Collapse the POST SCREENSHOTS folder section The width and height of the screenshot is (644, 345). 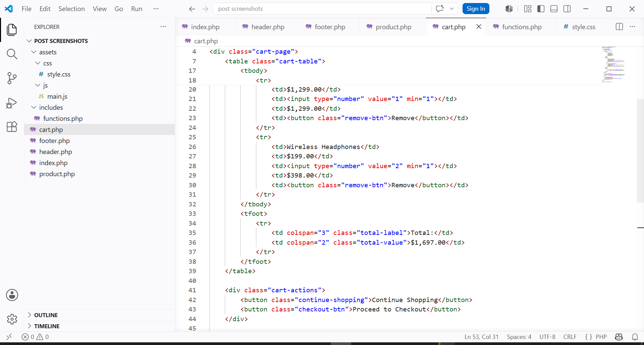click(29, 41)
